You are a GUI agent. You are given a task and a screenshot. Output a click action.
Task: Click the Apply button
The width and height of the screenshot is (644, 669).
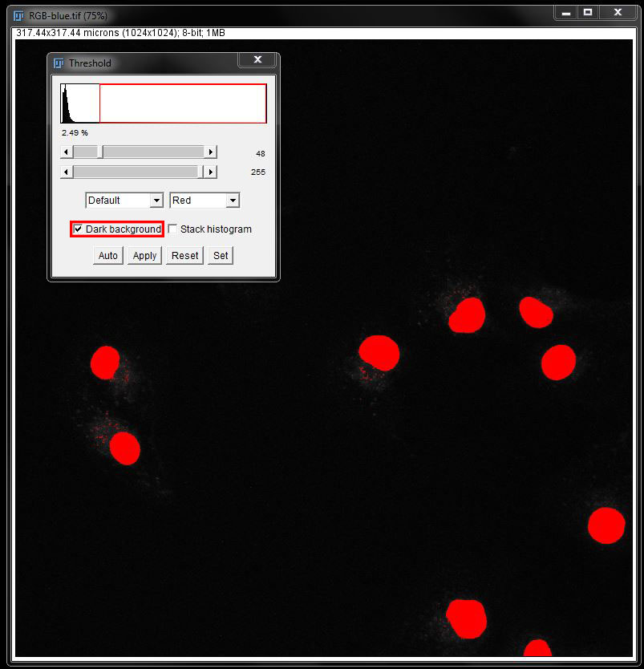[144, 256]
